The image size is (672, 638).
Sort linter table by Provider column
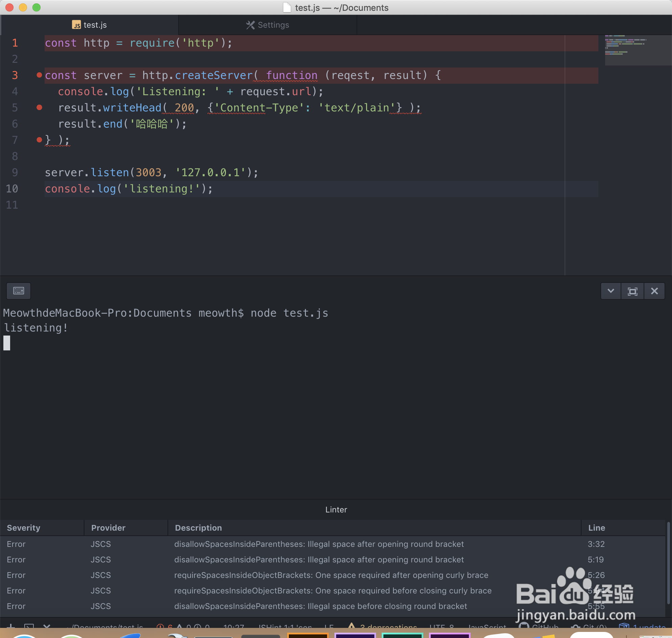point(108,528)
